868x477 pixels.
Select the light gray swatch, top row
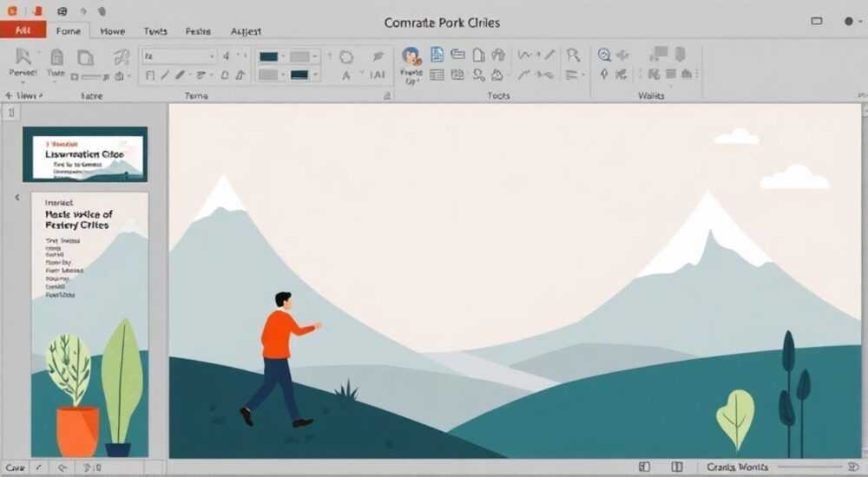(x=299, y=56)
